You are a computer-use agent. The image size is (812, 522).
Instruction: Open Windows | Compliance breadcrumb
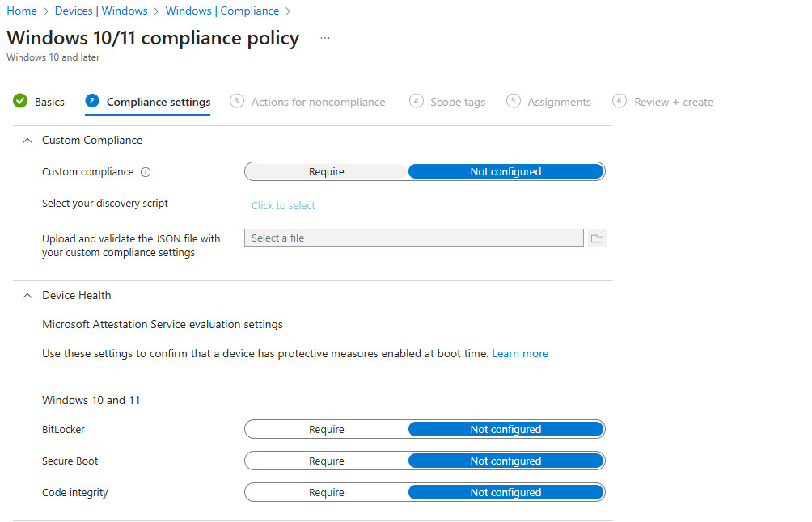(x=222, y=11)
